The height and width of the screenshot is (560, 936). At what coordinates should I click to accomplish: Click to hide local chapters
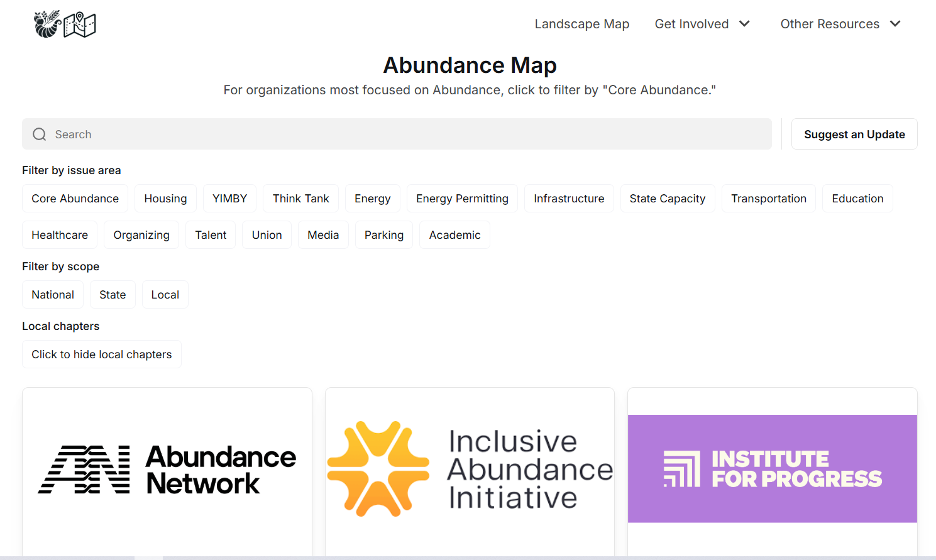point(102,354)
